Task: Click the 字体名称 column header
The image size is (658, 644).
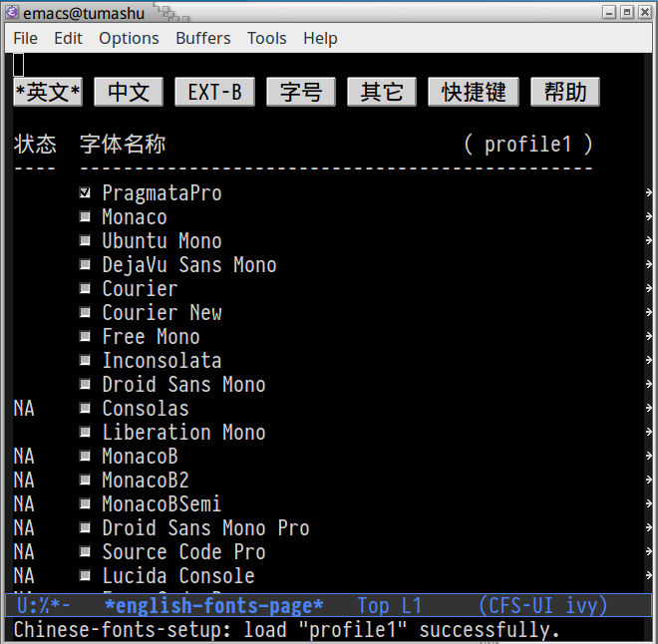Action: (123, 145)
